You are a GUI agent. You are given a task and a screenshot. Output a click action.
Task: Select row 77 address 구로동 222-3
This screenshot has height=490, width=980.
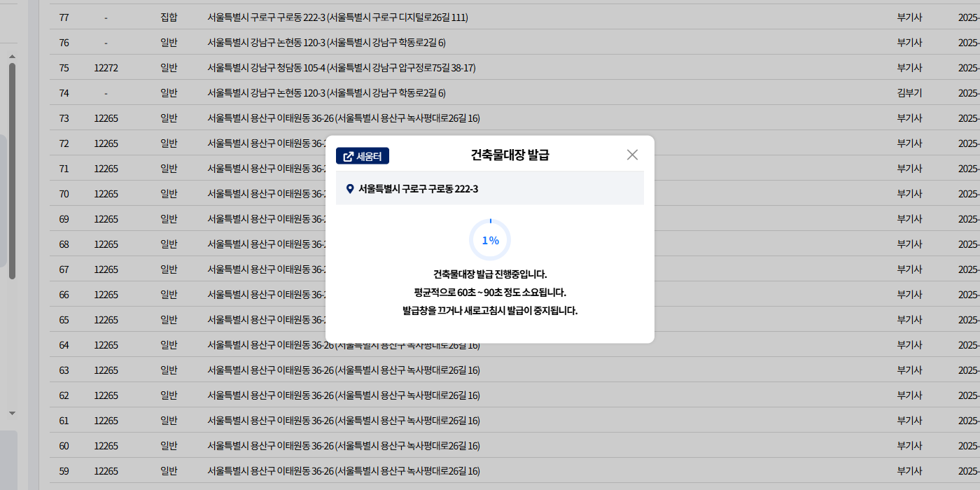(337, 17)
